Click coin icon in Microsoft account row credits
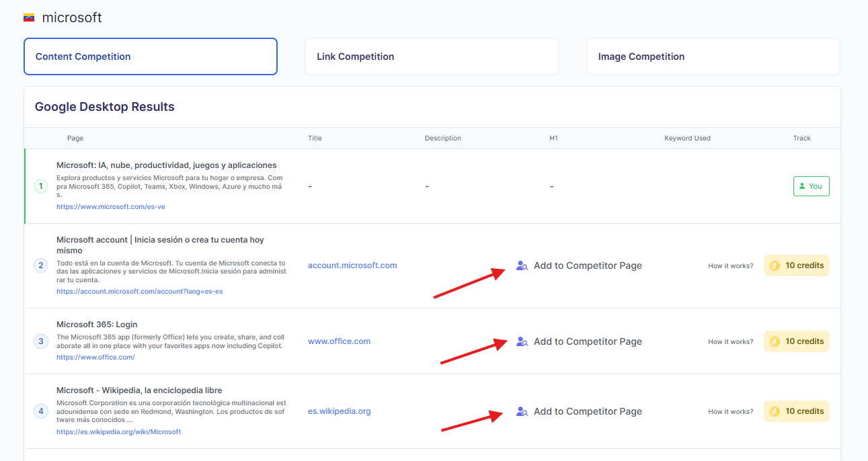868x461 pixels. click(x=775, y=265)
